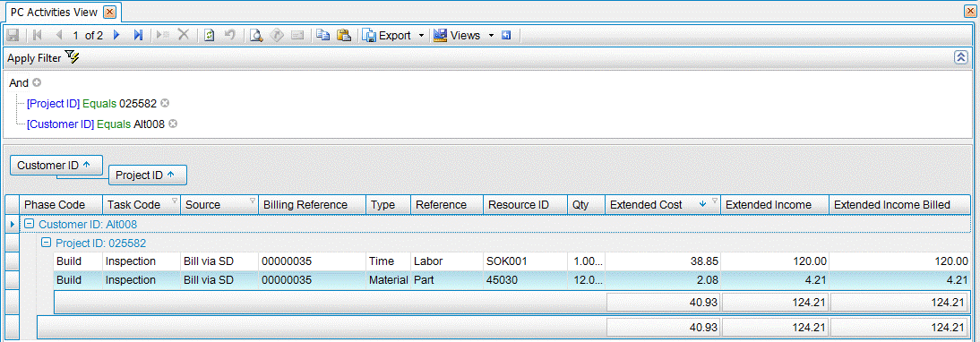Click the window close X at far right
The height and width of the screenshot is (342, 980).
tap(969, 12)
